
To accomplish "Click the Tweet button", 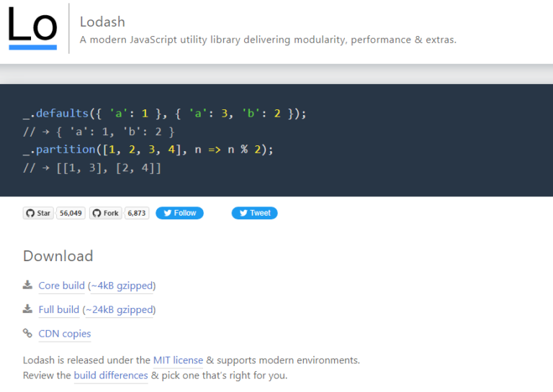I will click(254, 213).
